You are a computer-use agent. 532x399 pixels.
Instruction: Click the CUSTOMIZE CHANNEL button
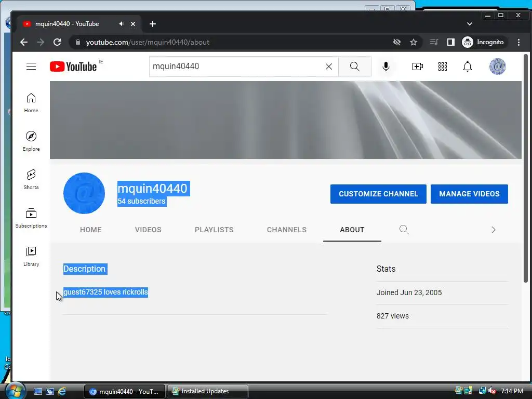click(378, 194)
